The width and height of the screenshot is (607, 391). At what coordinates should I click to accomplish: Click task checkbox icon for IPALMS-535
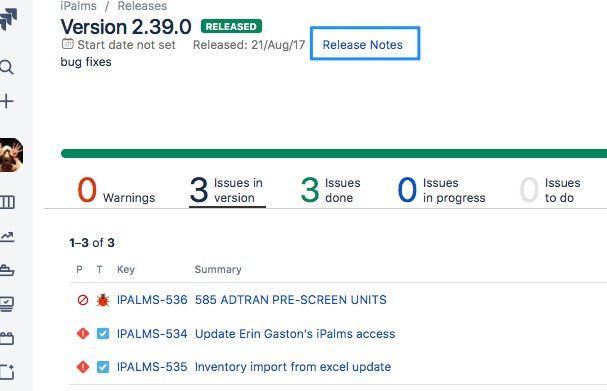pos(103,367)
